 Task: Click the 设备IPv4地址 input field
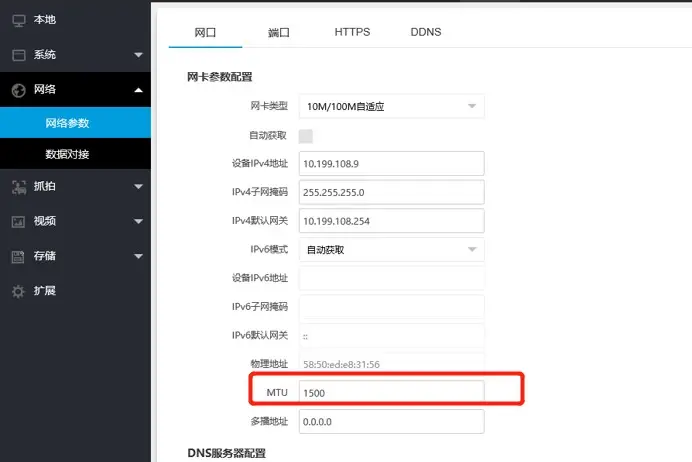click(x=391, y=163)
